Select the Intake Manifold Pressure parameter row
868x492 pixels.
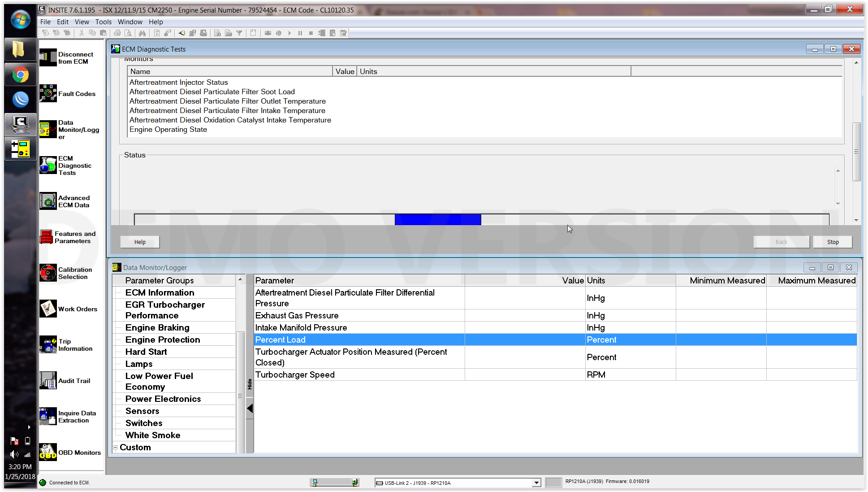tap(555, 327)
